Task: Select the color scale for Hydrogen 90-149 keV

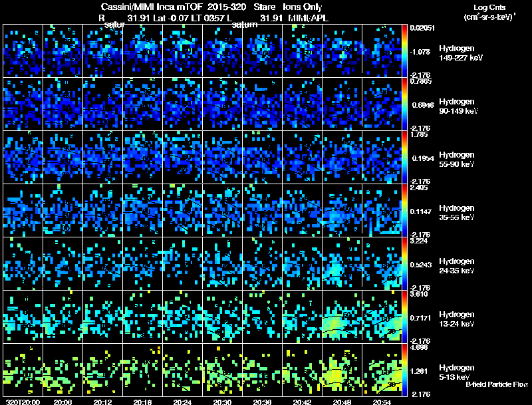Action: [404, 104]
